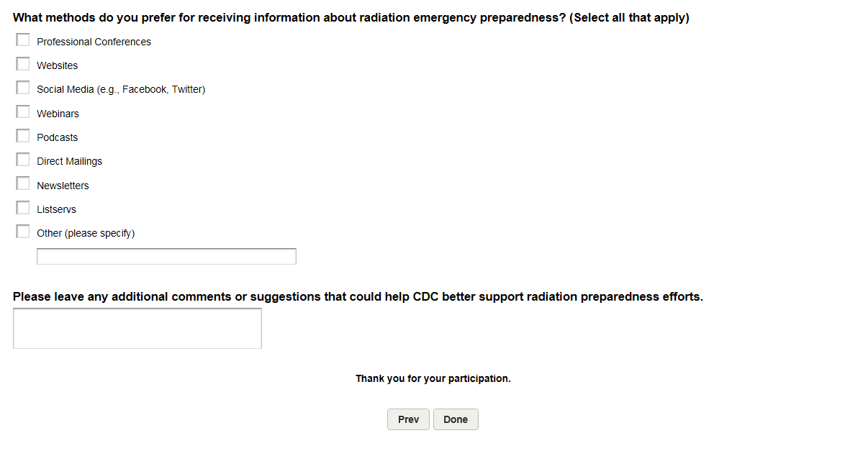
Task: Click the Direct Mailings label text
Action: click(x=69, y=161)
